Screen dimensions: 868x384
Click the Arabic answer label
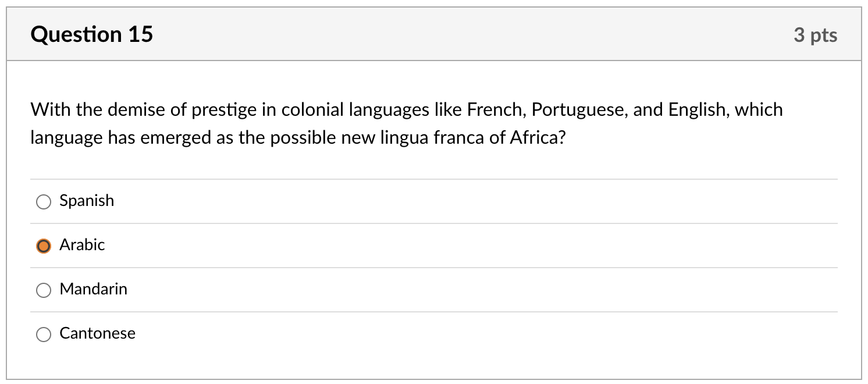(81, 245)
